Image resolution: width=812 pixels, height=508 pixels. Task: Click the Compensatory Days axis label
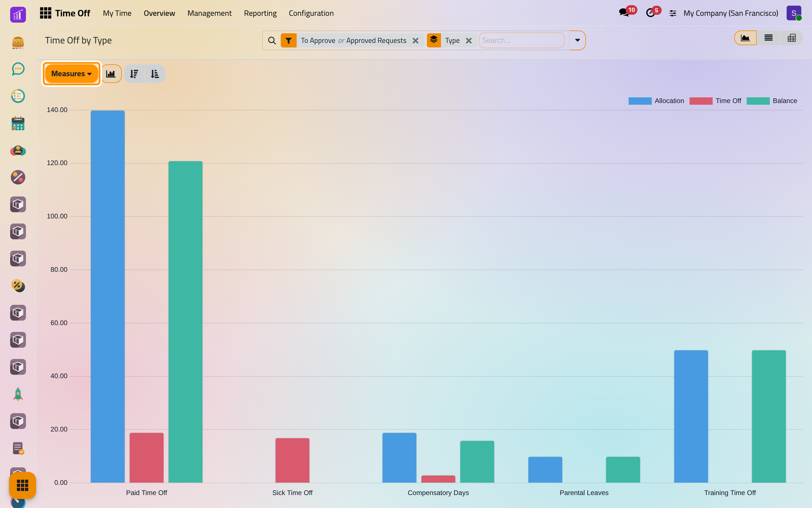(438, 493)
